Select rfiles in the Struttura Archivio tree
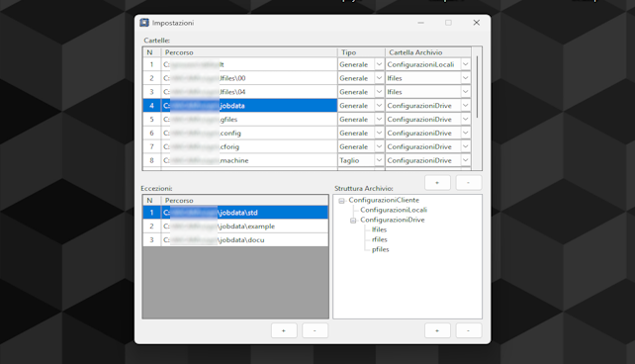635x364 pixels. pyautogui.click(x=380, y=239)
